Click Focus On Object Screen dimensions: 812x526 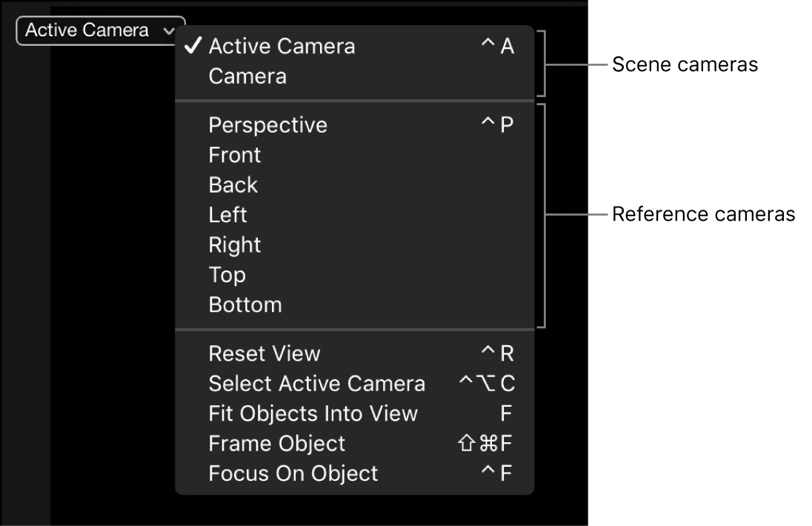pos(293,473)
